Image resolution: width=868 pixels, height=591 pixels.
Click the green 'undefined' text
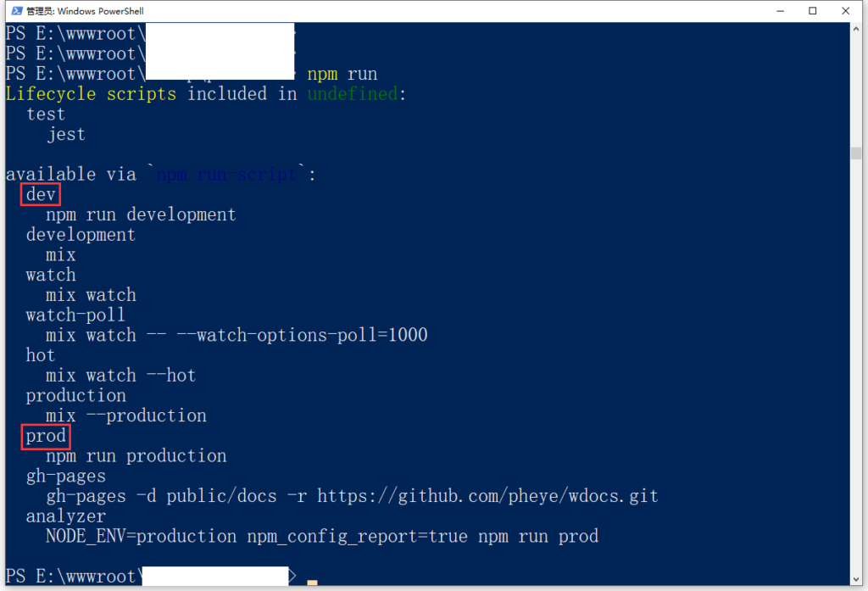352,94
